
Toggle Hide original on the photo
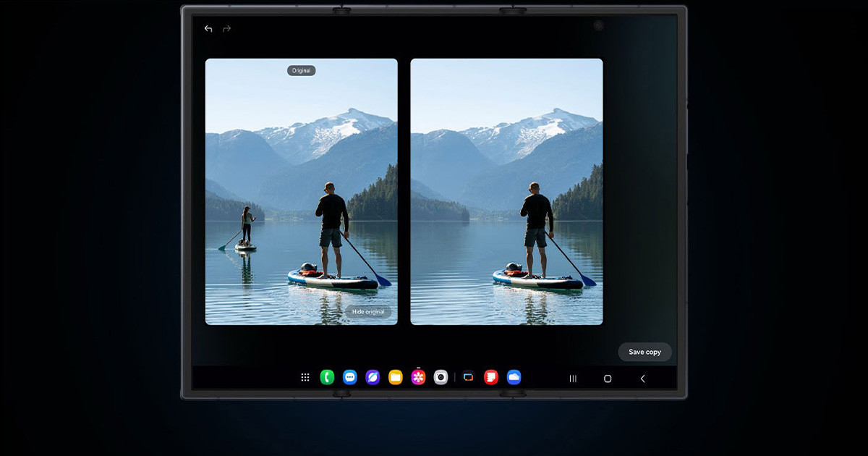367,312
